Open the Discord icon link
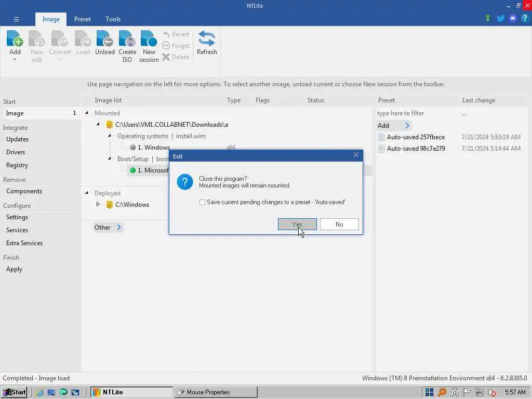This screenshot has height=399, width=532. pyautogui.click(x=513, y=18)
